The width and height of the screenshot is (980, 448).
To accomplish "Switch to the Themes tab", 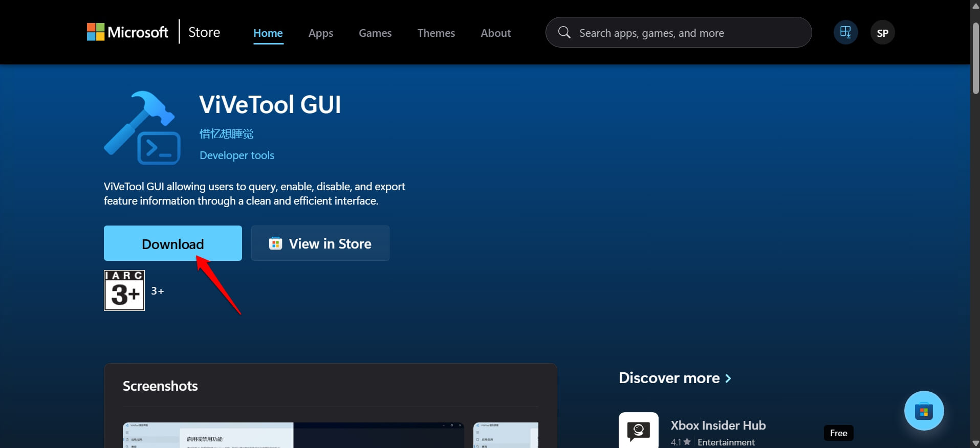I will click(436, 33).
